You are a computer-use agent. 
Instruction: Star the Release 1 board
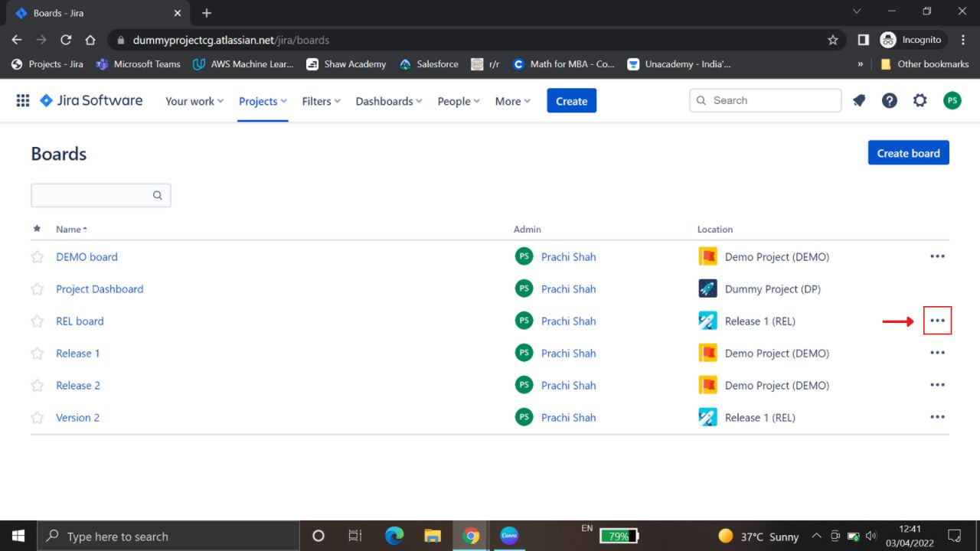tap(37, 354)
